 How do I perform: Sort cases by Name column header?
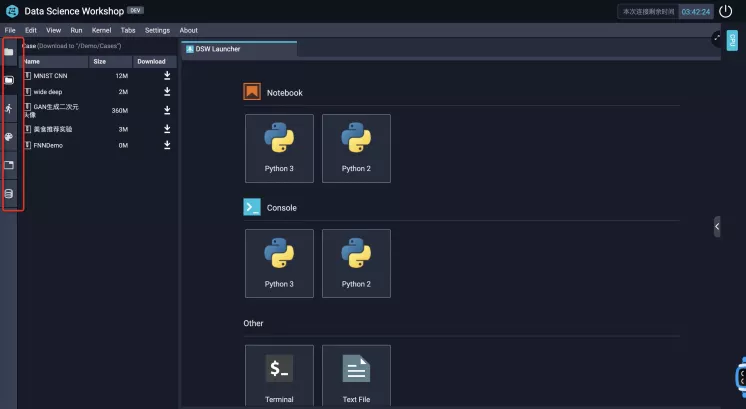53,61
